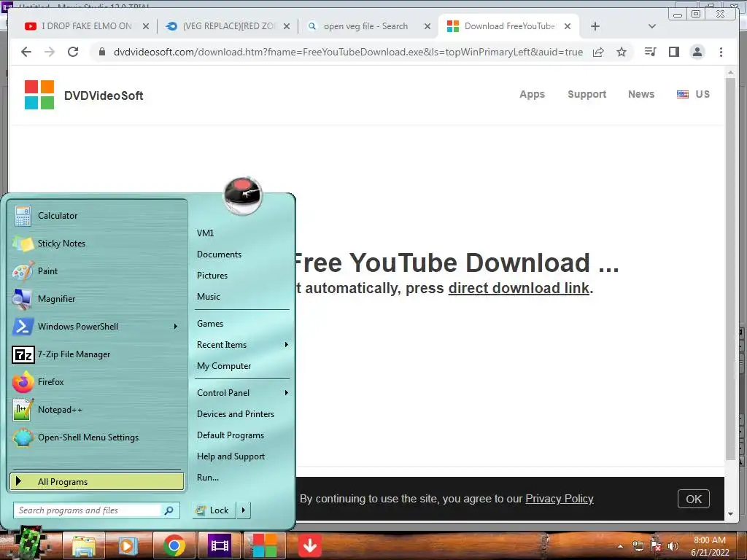Launch Magnifier from the start menu
Image resolution: width=747 pixels, height=560 pixels.
click(97, 298)
